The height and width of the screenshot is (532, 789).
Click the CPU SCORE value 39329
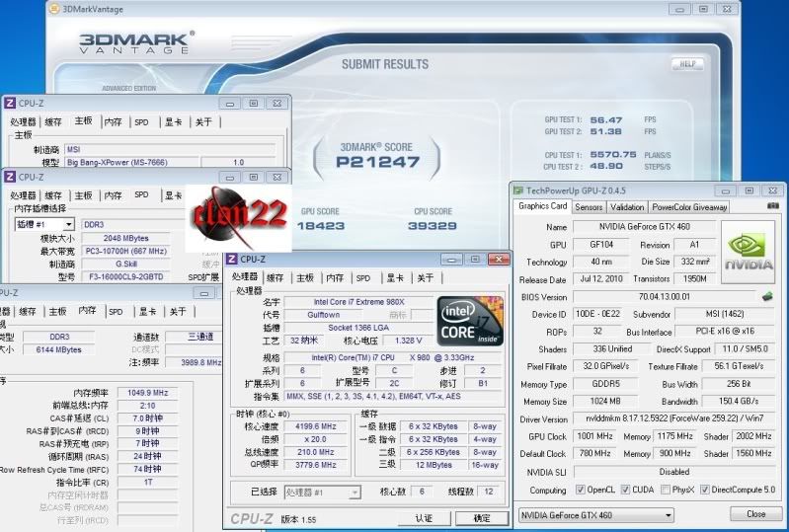(433, 226)
